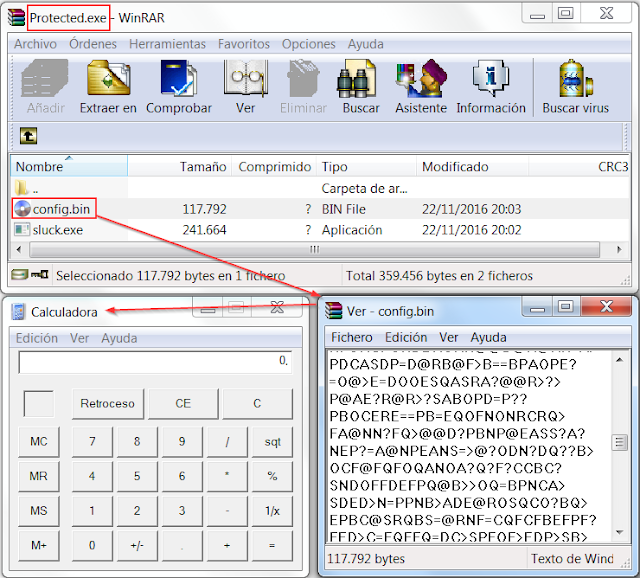Open the Archivo menu in WinRAR

pos(36,44)
